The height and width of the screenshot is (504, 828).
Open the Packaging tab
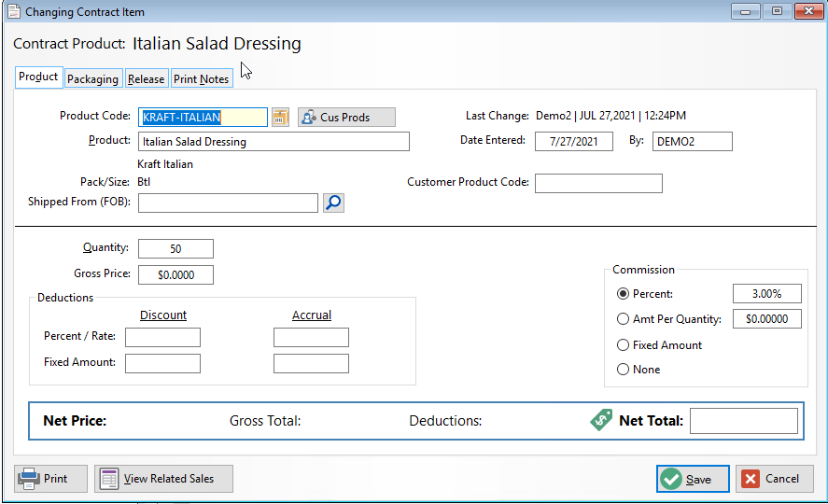tap(93, 79)
